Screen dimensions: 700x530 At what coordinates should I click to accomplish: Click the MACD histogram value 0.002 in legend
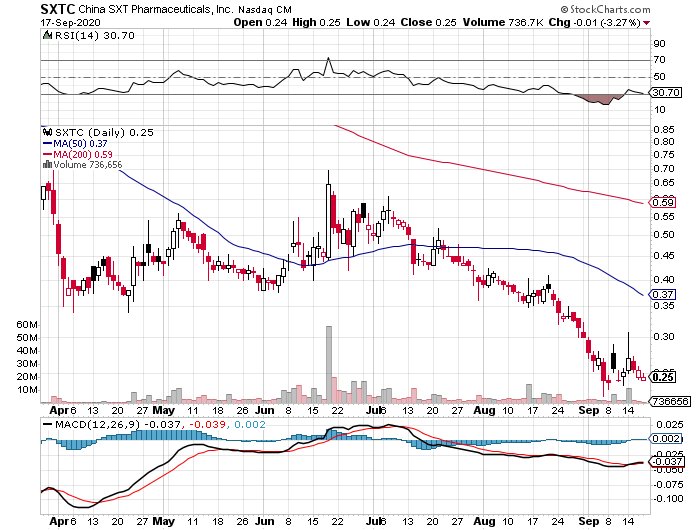point(250,424)
